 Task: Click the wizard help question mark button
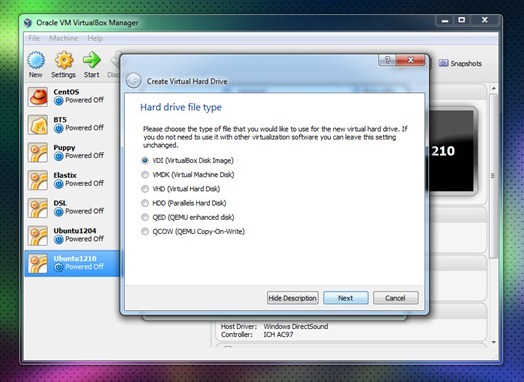(387, 60)
